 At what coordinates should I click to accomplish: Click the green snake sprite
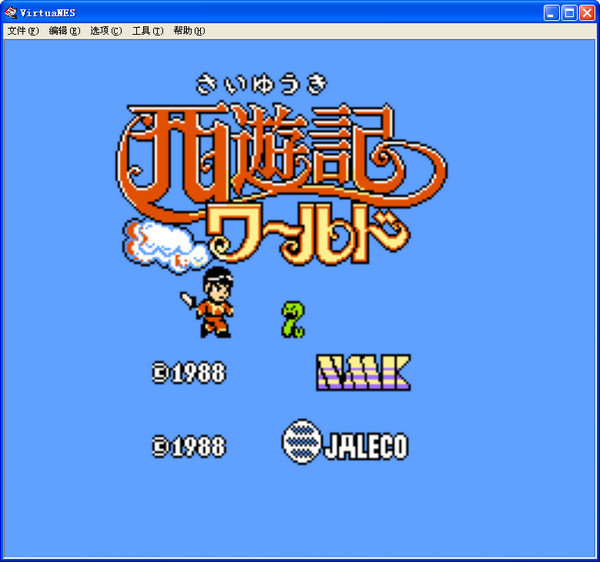pyautogui.click(x=293, y=320)
